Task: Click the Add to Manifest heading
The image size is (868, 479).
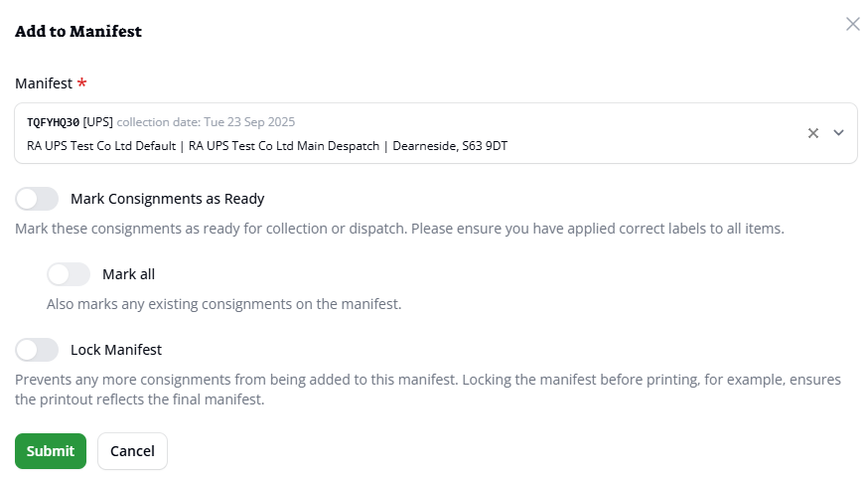Action: coord(78,32)
